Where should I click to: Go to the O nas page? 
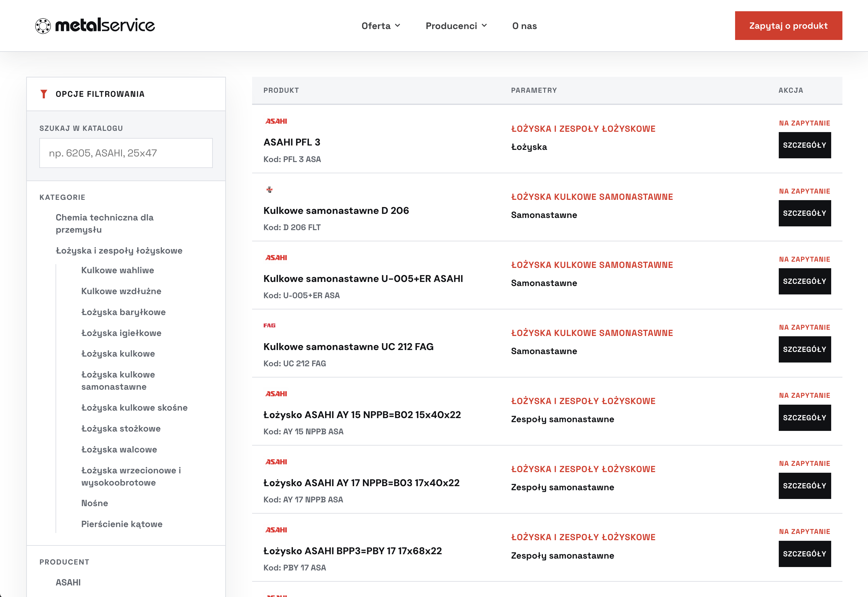click(524, 26)
